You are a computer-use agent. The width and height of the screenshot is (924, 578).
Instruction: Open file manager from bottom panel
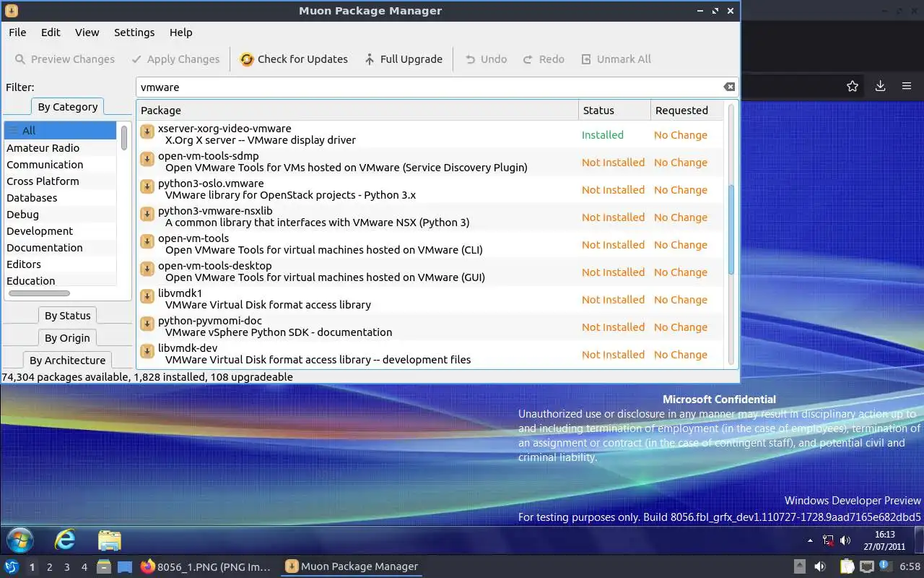104,567
